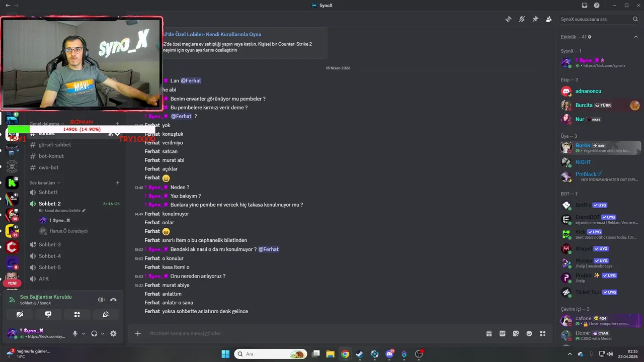Set channel status 'Bir kanal durumu belirle'
The image size is (644, 362).
(x=62, y=211)
